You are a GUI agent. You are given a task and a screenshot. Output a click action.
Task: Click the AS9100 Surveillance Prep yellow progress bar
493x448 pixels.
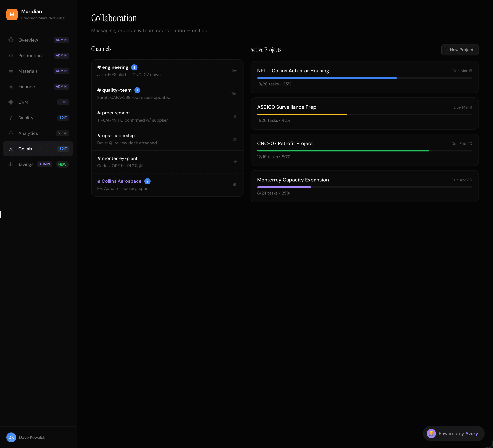(x=302, y=114)
